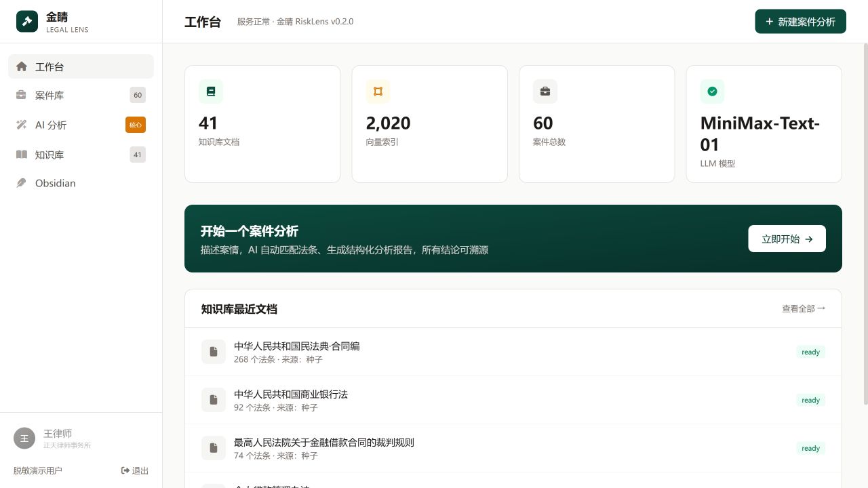Click the green book icon on 知识库文档 card
The image size is (868, 488).
click(x=211, y=91)
